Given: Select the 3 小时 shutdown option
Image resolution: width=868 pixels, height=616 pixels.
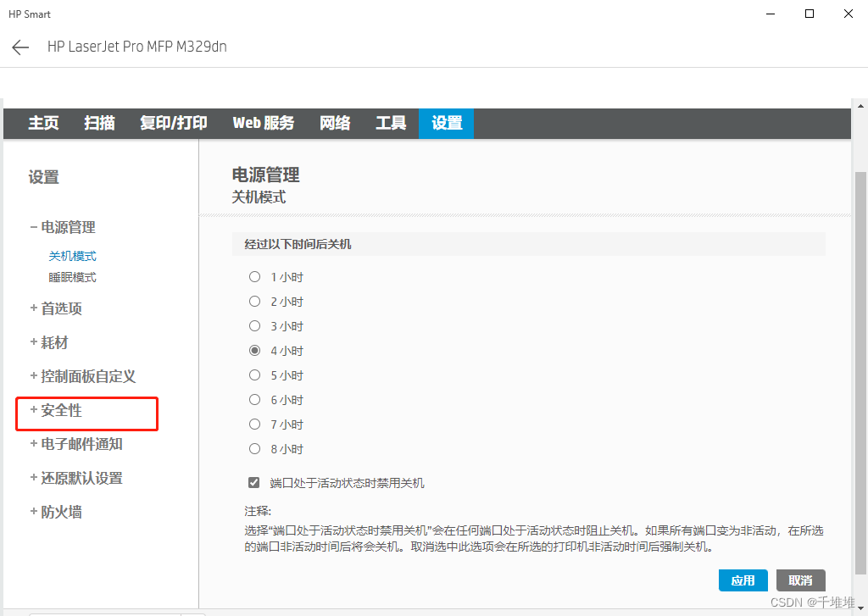Looking at the screenshot, I should (254, 326).
